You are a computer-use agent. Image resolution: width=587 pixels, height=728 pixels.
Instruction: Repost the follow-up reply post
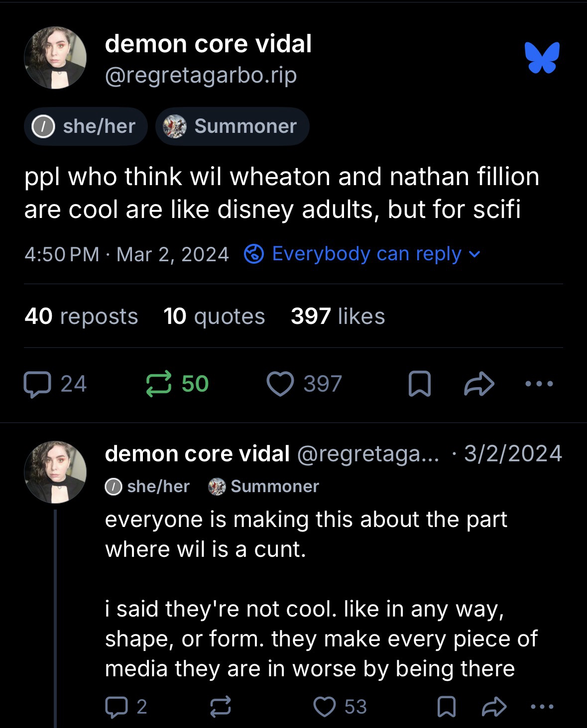(219, 707)
